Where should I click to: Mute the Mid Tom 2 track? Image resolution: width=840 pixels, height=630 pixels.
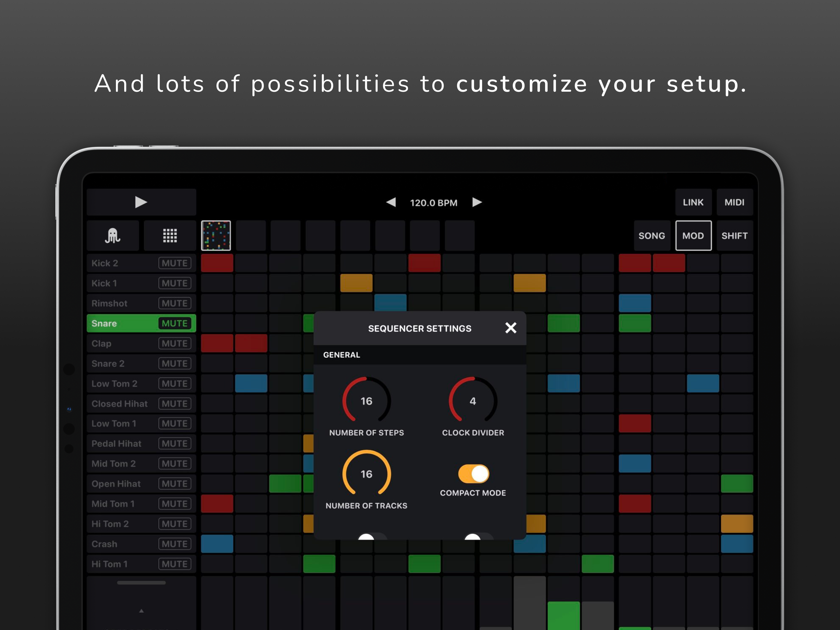pos(175,464)
